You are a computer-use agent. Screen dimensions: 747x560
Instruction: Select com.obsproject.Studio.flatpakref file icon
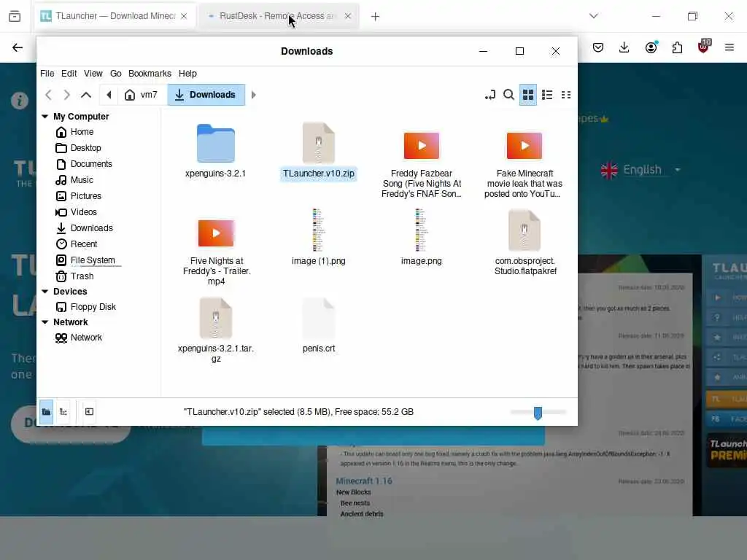[524, 230]
